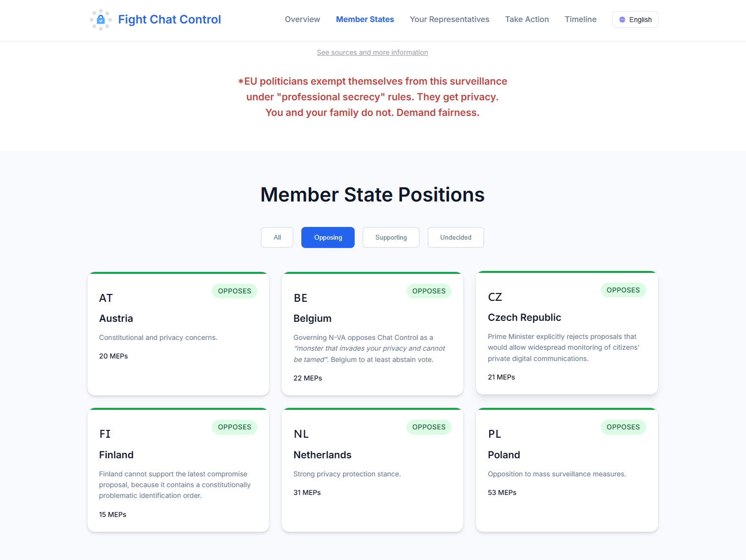Open the Austria country card
746x560 pixels.
click(x=178, y=334)
